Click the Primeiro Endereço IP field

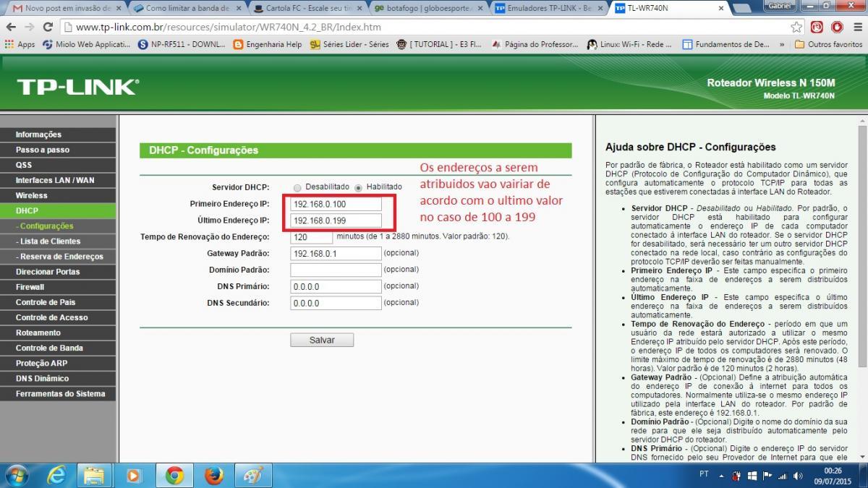[x=336, y=204]
